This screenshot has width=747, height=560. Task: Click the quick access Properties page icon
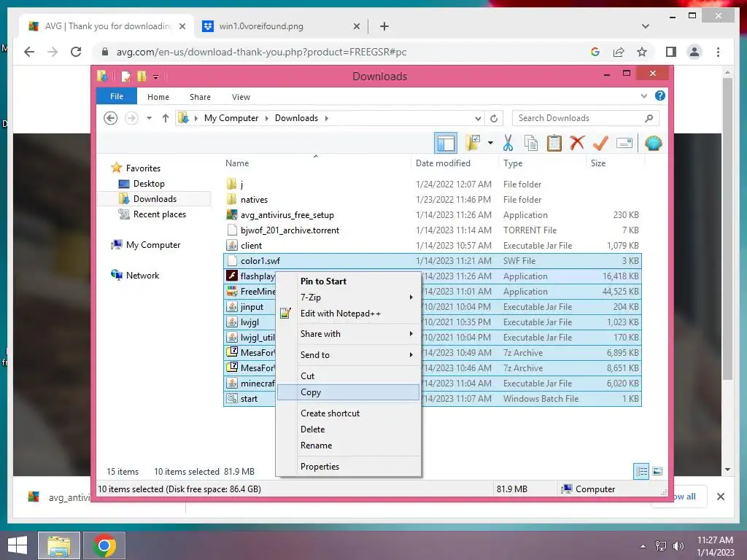pyautogui.click(x=125, y=76)
